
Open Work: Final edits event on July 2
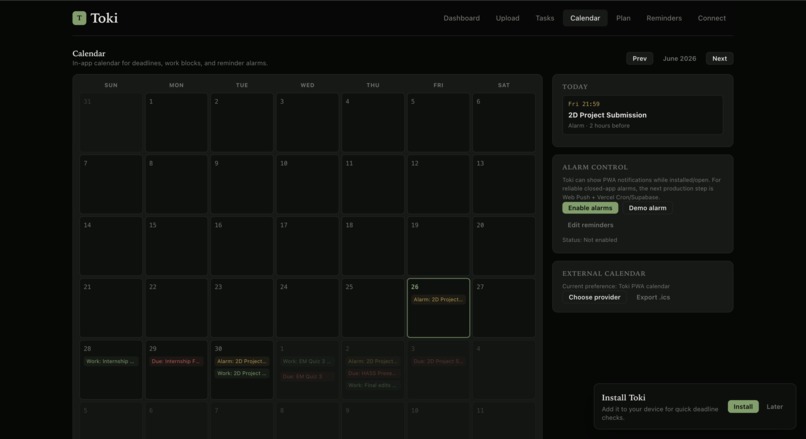(x=373, y=386)
